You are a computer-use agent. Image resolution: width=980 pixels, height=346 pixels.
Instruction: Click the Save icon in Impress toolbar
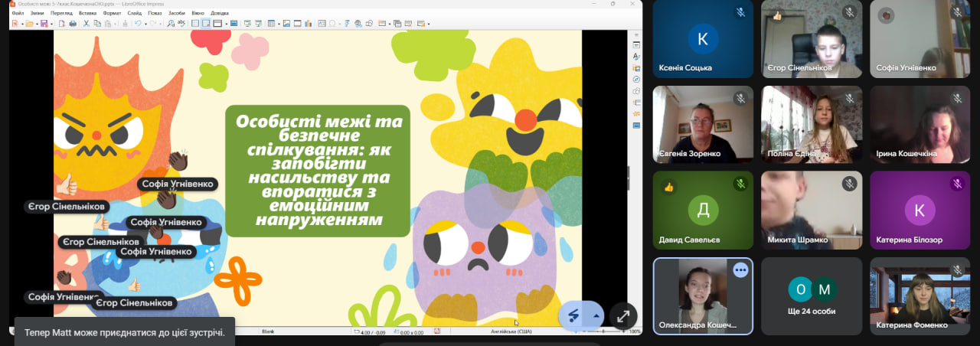pyautogui.click(x=44, y=24)
